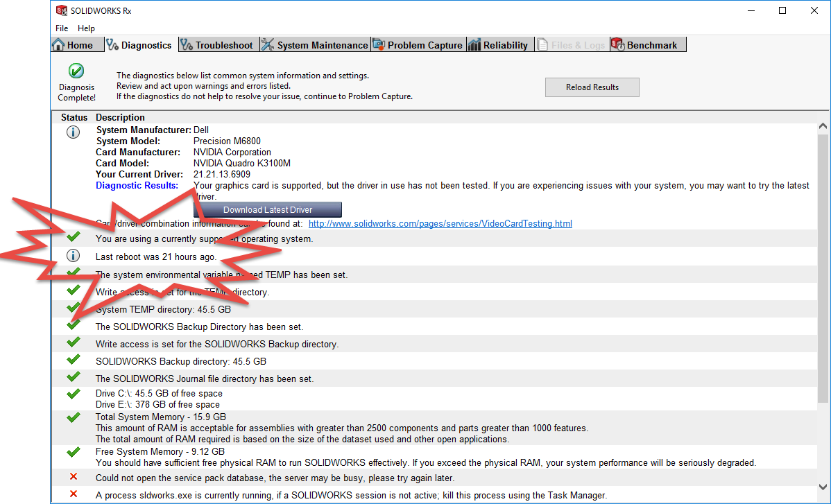This screenshot has width=831, height=504.
Task: Click the Reliability chart icon
Action: coord(474,45)
